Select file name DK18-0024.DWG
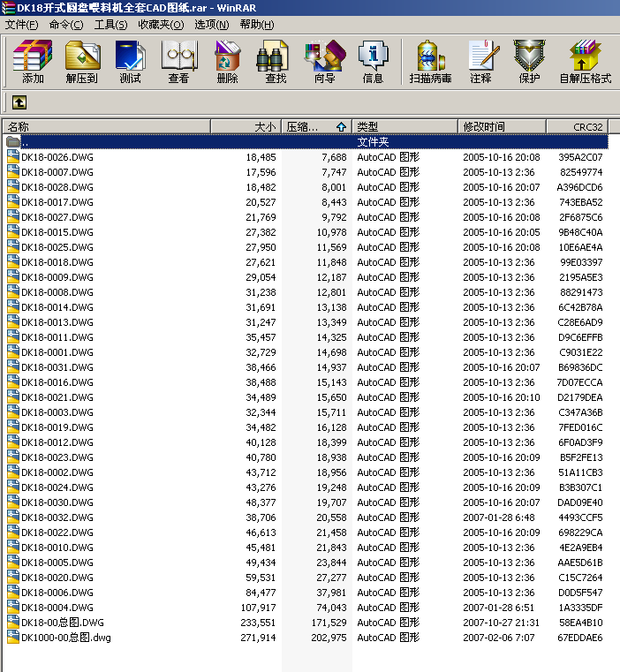The height and width of the screenshot is (672, 620). (x=57, y=487)
